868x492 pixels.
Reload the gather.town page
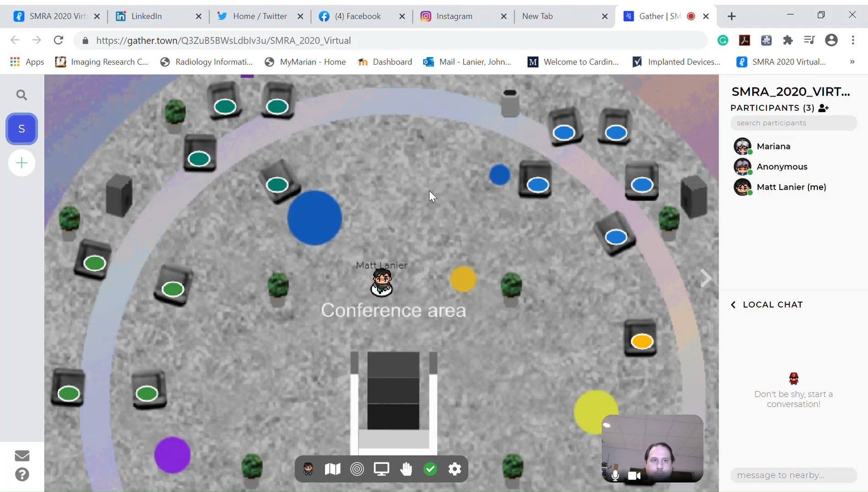click(x=58, y=40)
